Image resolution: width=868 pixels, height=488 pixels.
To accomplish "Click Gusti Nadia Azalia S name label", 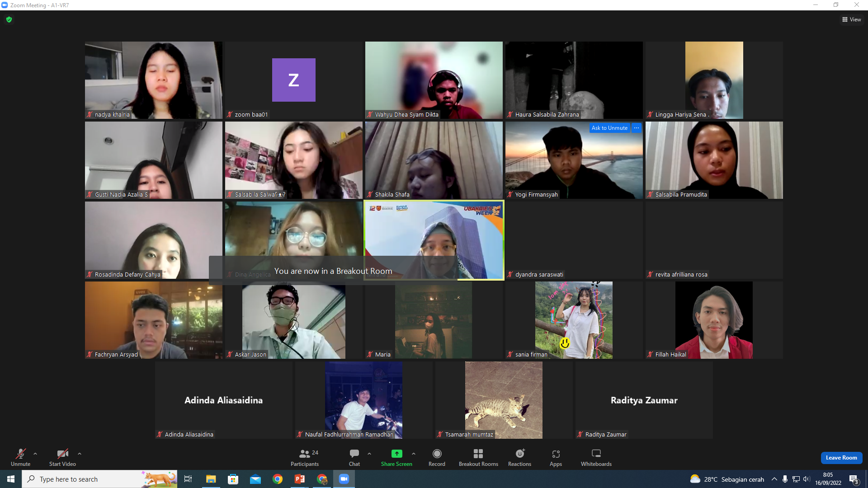I will coord(121,195).
